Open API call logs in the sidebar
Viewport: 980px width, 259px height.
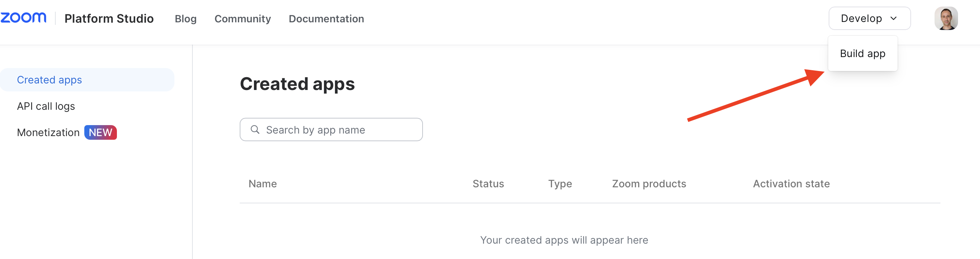(46, 106)
